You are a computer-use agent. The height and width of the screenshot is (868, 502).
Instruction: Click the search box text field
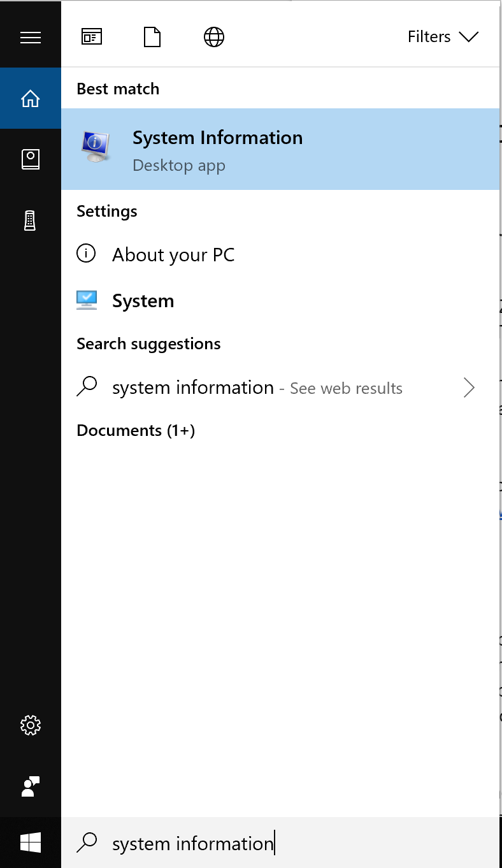(x=280, y=843)
